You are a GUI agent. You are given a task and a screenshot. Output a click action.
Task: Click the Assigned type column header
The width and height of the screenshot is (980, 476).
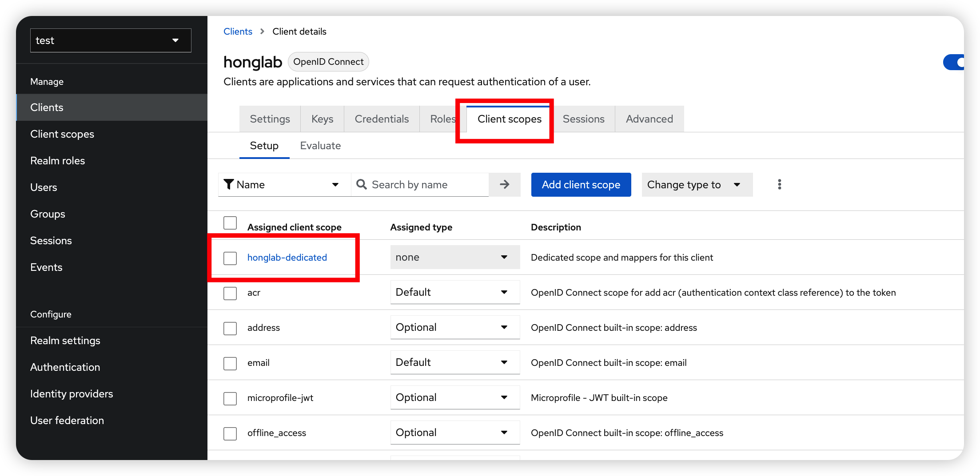pos(421,227)
